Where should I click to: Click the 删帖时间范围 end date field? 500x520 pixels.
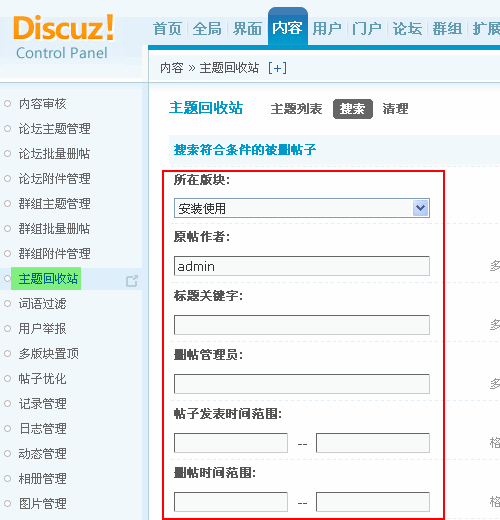373,502
